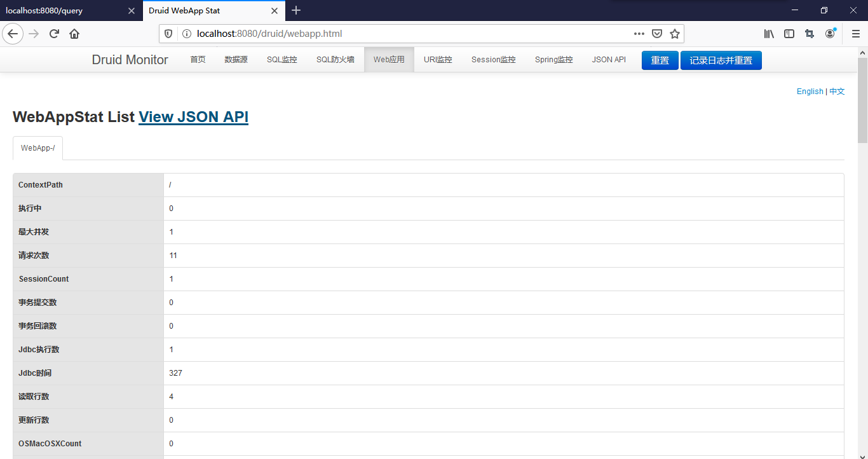The image size is (868, 459).
Task: Switch language to English
Action: tap(810, 92)
